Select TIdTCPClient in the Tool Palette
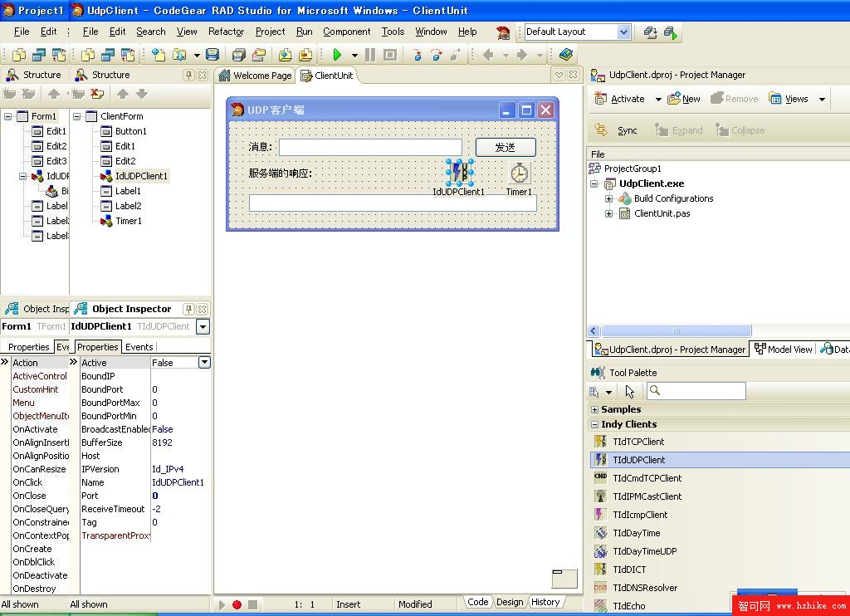Viewport: 850px width, 616px height. tap(638, 442)
